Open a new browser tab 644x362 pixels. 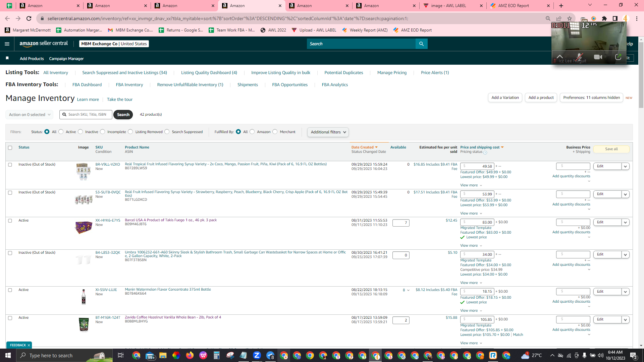point(561,6)
